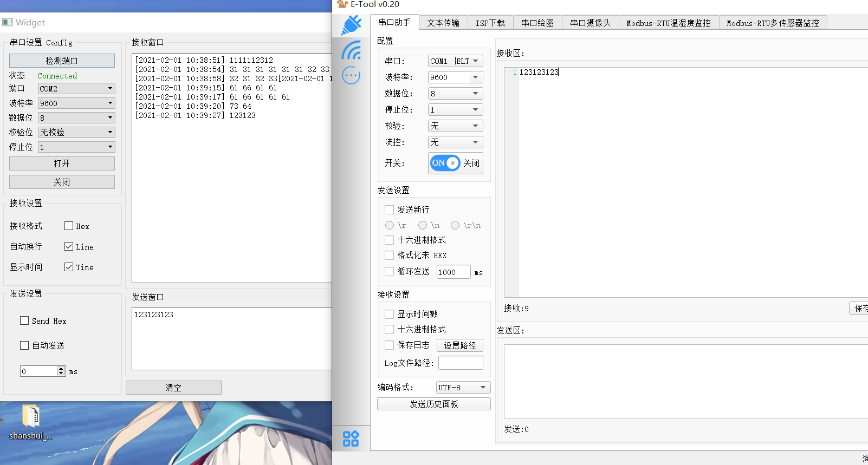Image resolution: width=868 pixels, height=465 pixels.
Task: Open the 校验位 无校验 dropdown
Action: click(76, 132)
